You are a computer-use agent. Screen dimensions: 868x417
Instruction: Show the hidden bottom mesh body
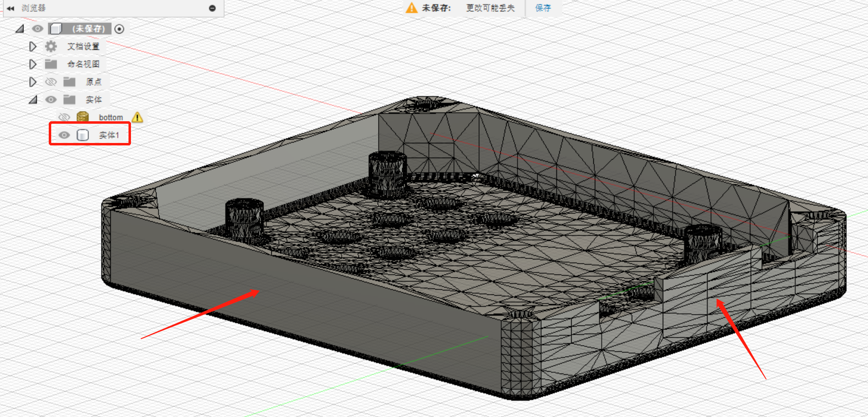point(64,117)
